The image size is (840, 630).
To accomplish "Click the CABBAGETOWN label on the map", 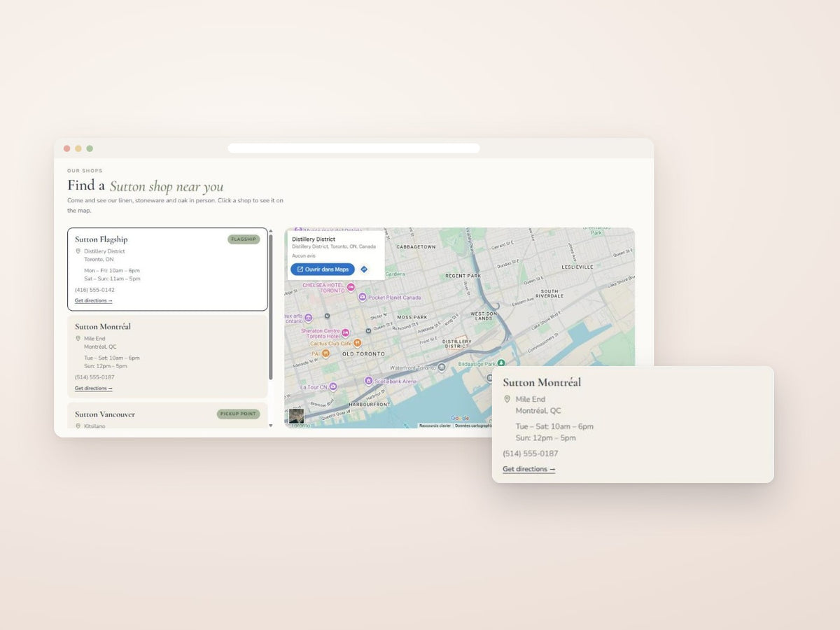I will pos(416,247).
